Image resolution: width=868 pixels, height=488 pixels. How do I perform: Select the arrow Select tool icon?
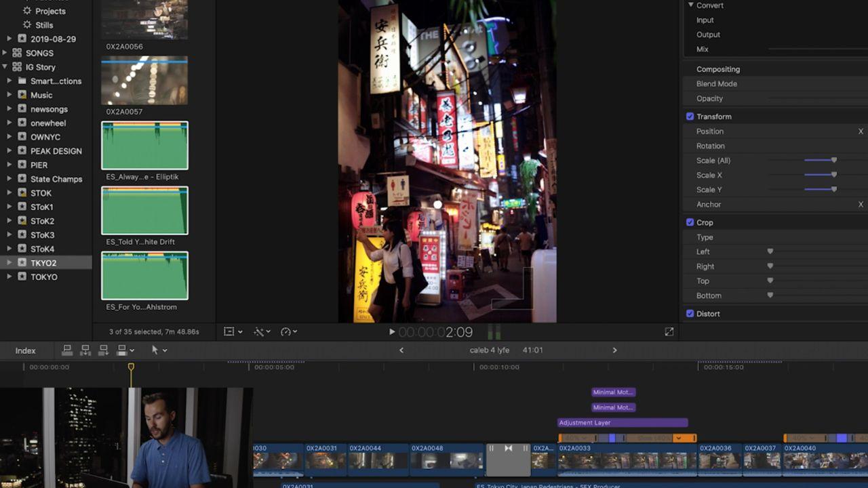click(155, 350)
